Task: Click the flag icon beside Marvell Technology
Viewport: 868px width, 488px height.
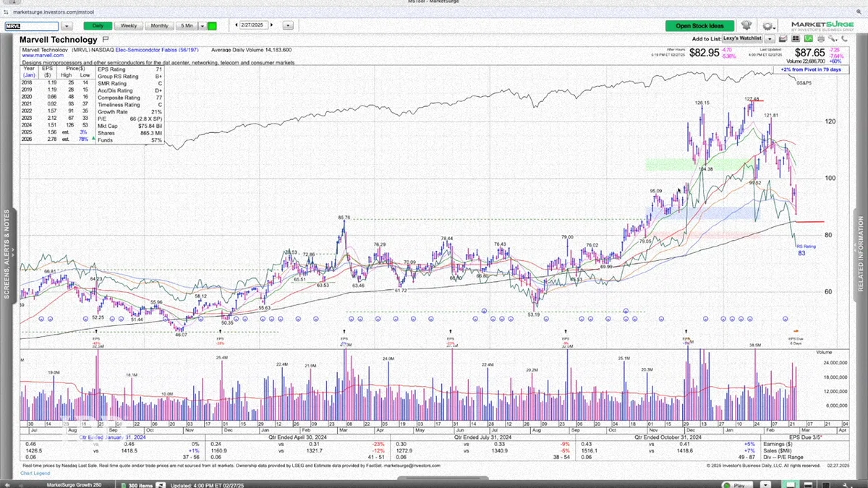Action: click(x=106, y=39)
